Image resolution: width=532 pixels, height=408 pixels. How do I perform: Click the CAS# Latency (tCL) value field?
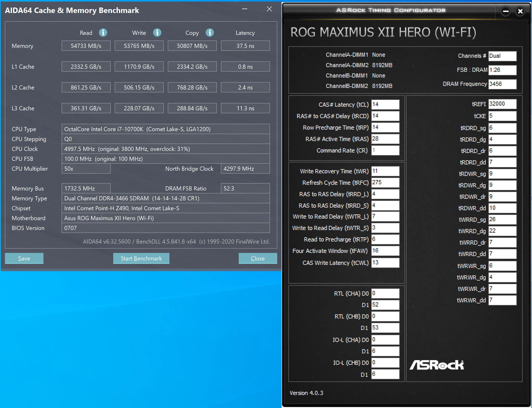[x=385, y=104]
